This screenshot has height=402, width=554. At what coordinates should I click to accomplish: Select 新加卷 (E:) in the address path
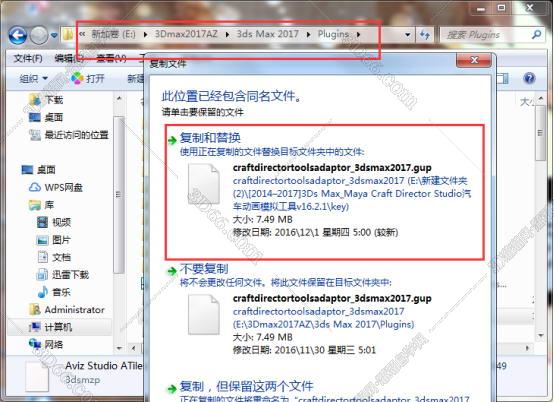[113, 34]
